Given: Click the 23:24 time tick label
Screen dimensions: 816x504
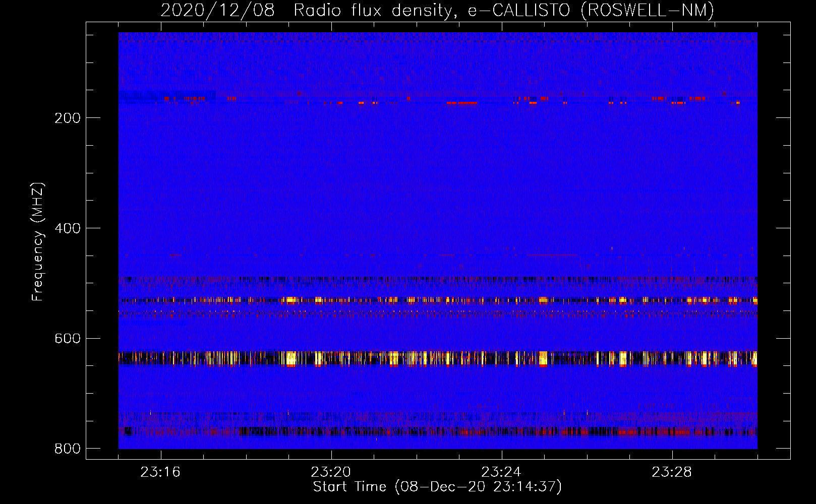Looking at the screenshot, I should [501, 472].
